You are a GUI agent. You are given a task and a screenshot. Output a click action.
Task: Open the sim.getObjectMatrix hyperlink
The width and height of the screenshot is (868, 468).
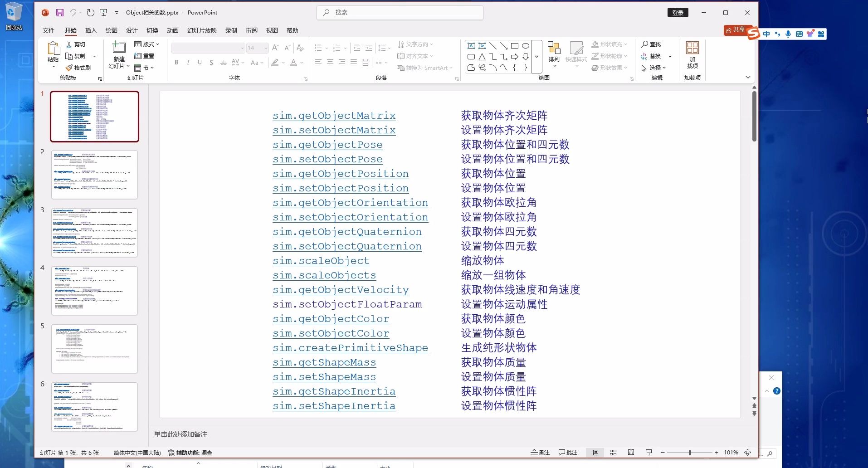334,116
